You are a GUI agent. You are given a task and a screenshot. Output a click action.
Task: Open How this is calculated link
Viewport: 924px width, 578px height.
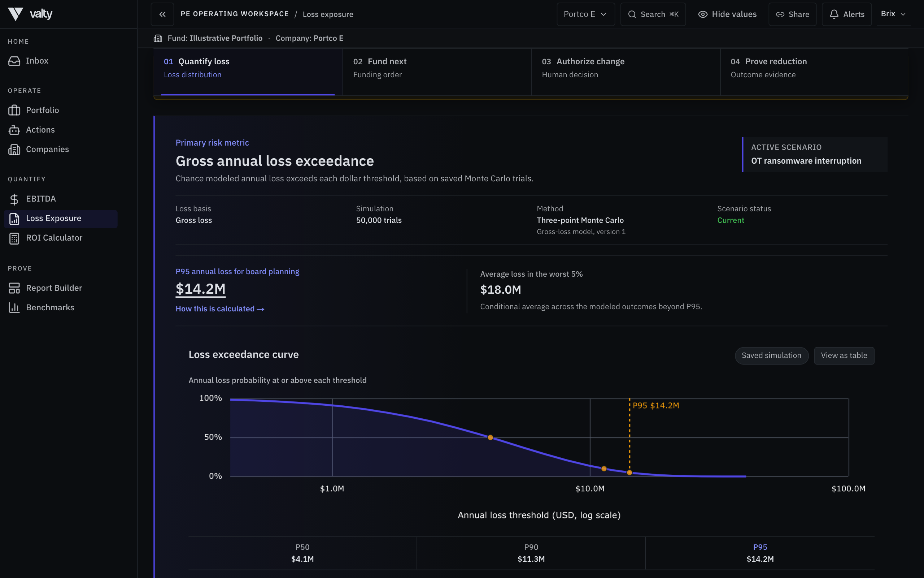click(x=220, y=309)
